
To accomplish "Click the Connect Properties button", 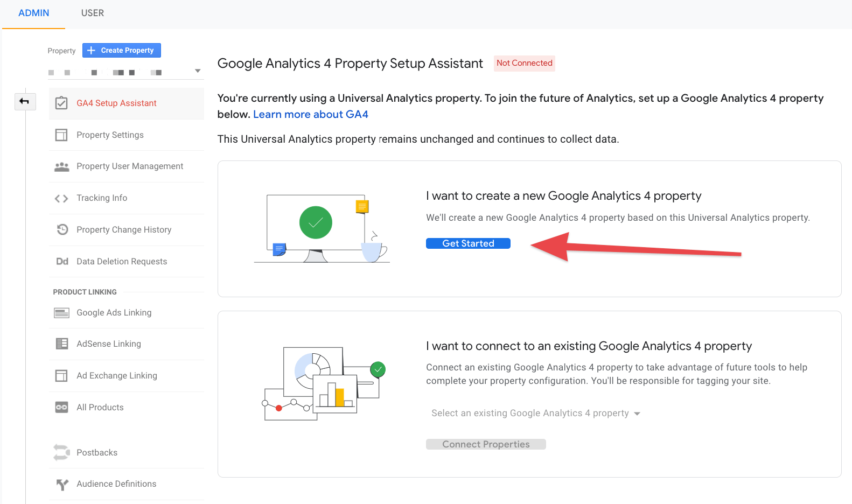I will (x=486, y=444).
